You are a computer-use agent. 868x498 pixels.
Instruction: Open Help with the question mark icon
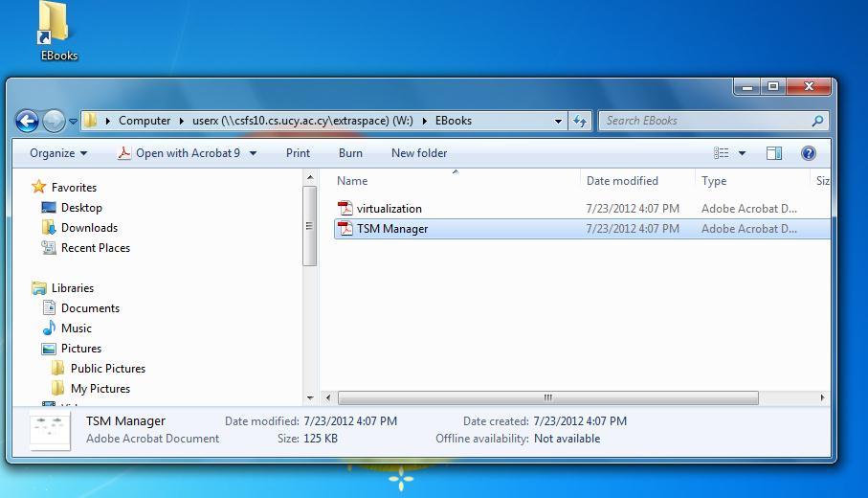pyautogui.click(x=809, y=153)
